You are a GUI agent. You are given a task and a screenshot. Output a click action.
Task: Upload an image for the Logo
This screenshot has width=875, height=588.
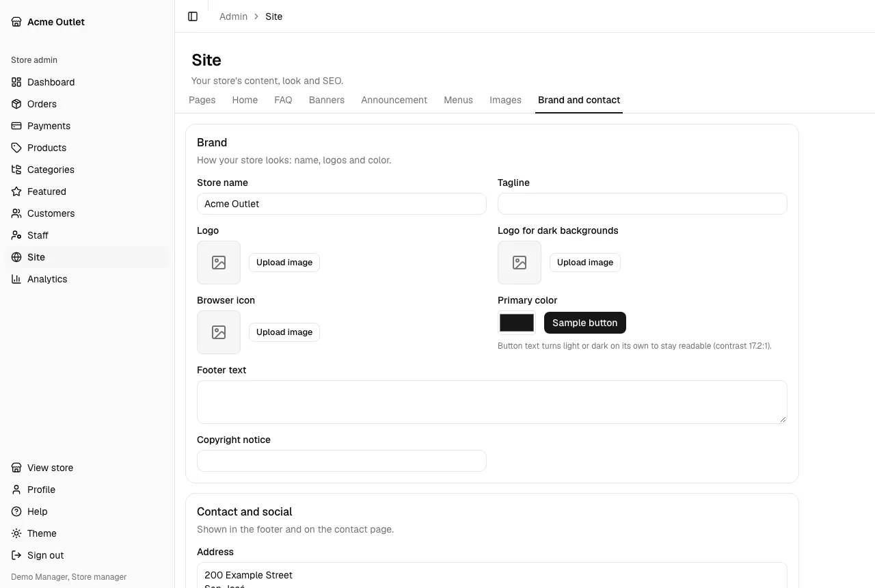pos(284,263)
